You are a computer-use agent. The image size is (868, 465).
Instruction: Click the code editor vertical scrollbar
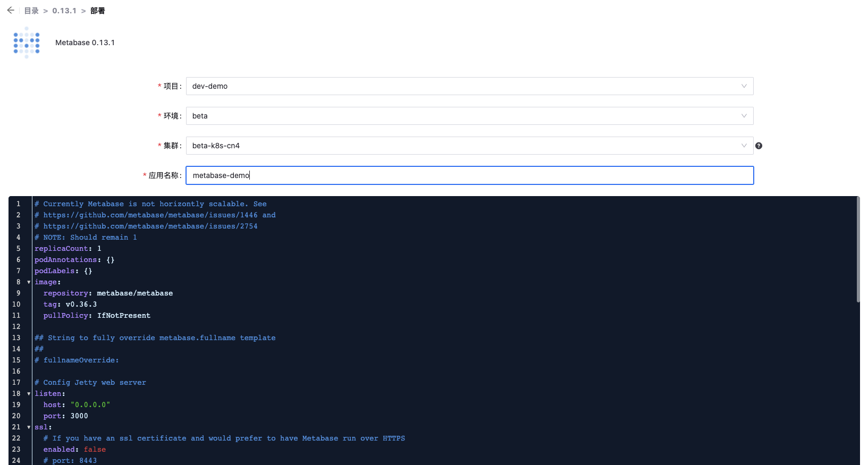coord(858,250)
